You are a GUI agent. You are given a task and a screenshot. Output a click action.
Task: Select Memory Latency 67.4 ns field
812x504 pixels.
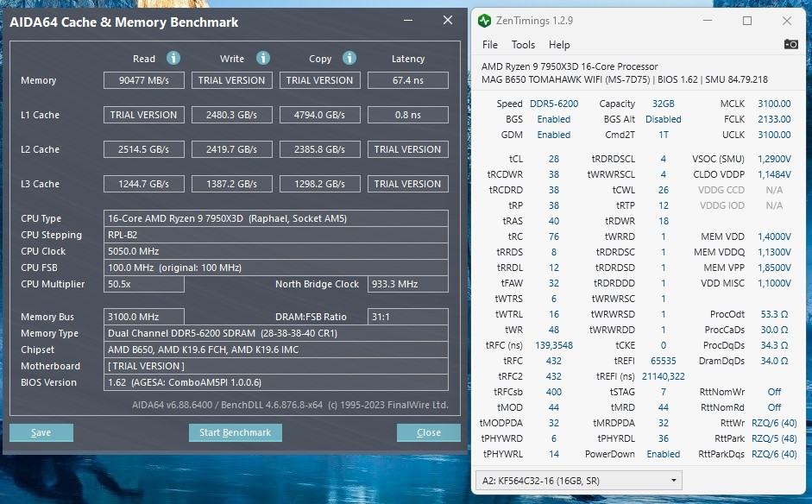coord(408,80)
